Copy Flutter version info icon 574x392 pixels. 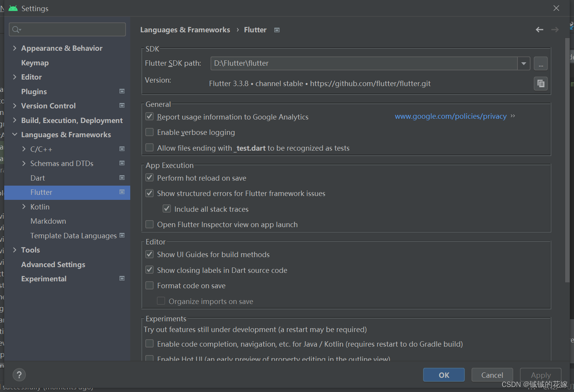[541, 83]
